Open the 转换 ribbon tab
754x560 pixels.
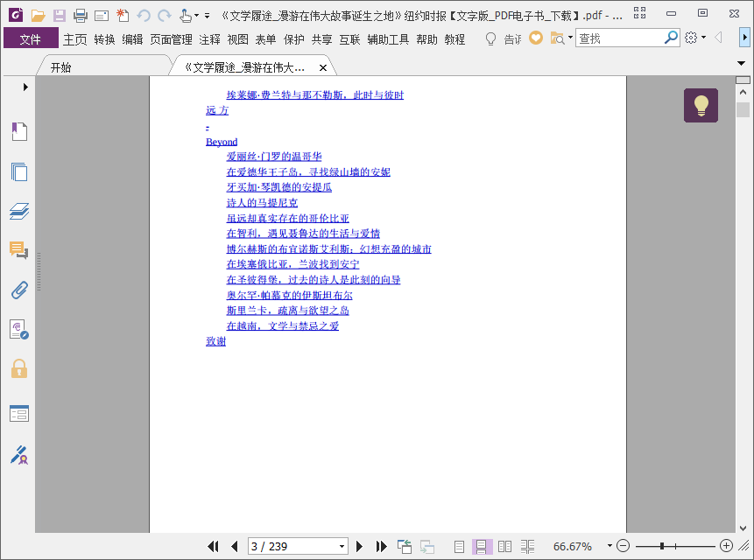pyautogui.click(x=104, y=38)
